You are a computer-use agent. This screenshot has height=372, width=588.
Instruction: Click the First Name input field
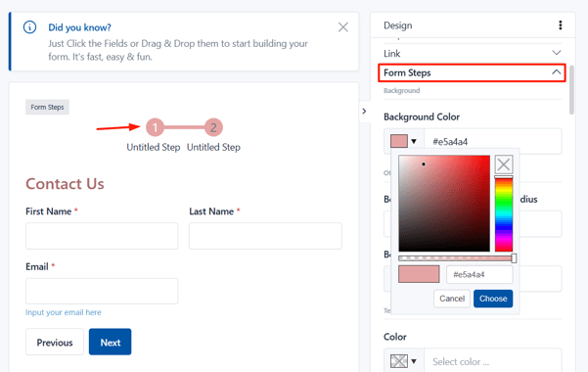click(102, 236)
